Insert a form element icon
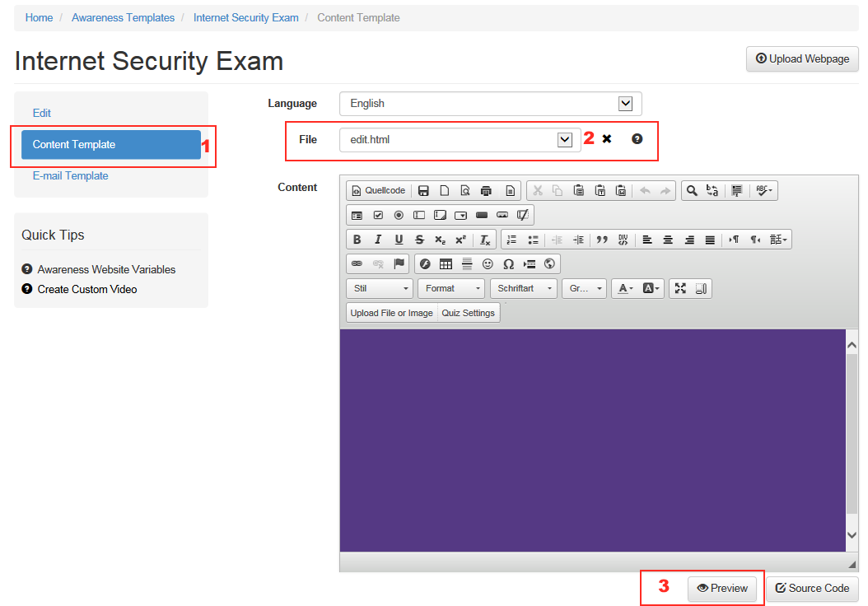The width and height of the screenshot is (868, 606). coord(357,215)
